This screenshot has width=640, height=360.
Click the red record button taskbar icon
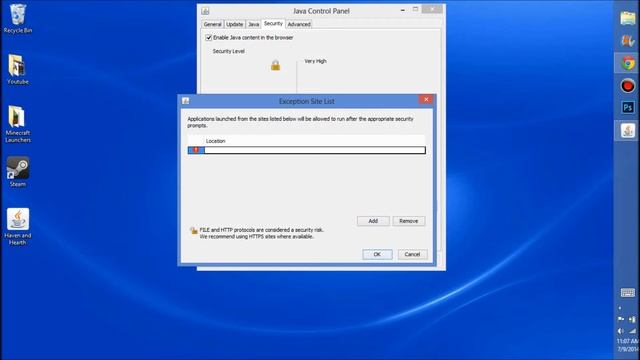click(628, 86)
